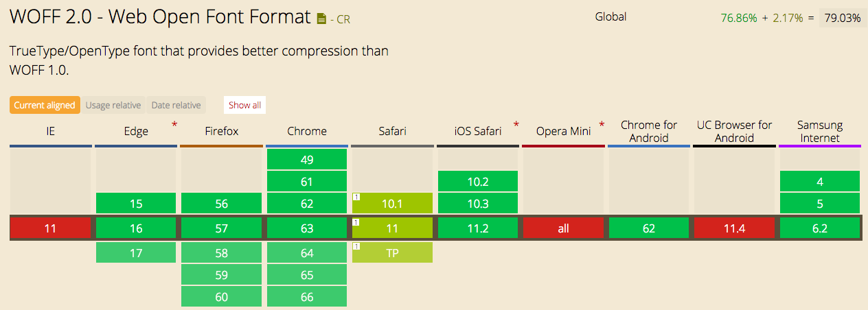The height and width of the screenshot is (310, 868).
Task: Click the IE column header
Action: coord(51,131)
